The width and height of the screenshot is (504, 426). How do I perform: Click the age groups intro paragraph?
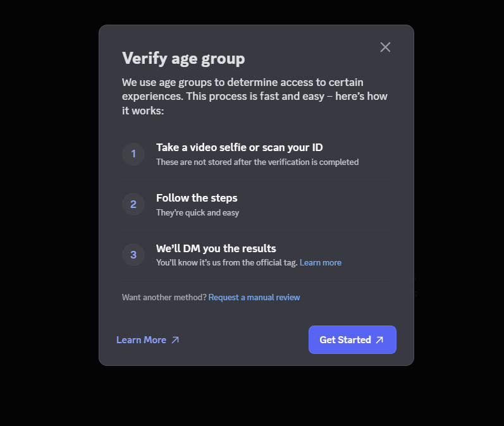[x=255, y=96]
